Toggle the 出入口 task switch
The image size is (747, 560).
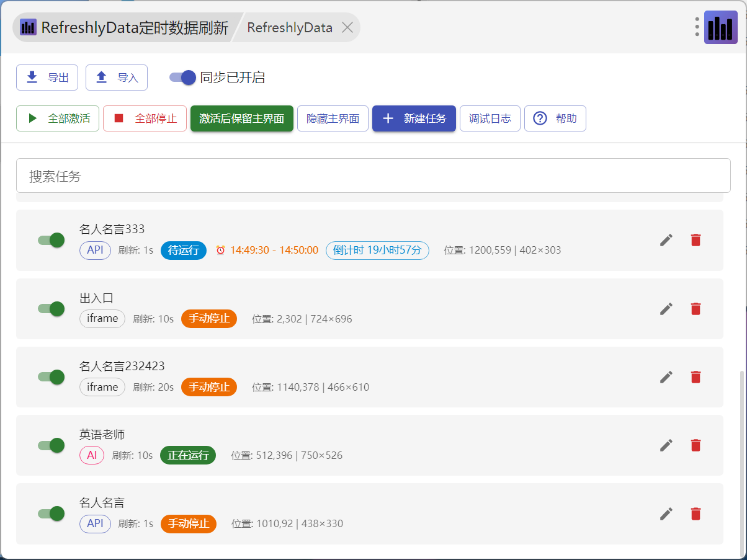51,308
